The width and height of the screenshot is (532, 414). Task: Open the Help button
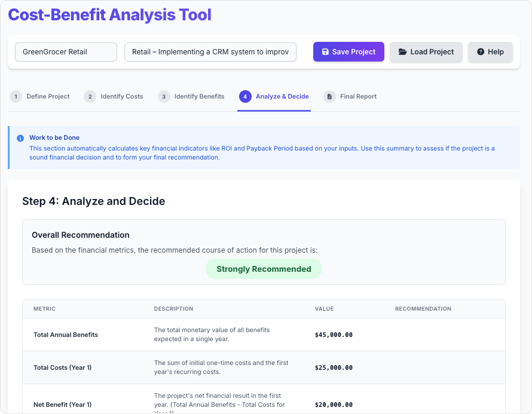[x=490, y=52]
